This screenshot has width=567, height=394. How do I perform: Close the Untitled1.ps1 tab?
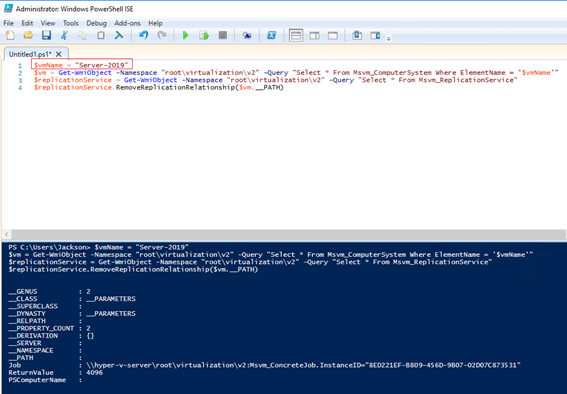[x=59, y=54]
